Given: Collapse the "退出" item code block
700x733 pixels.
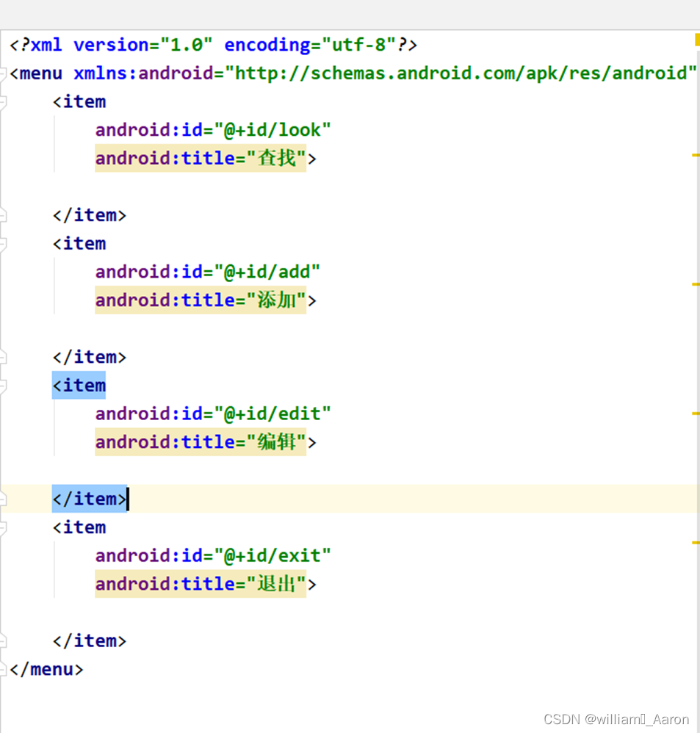Looking at the screenshot, I should coord(3,527).
